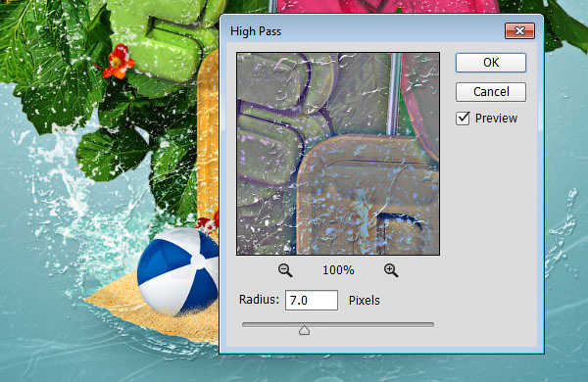The width and height of the screenshot is (588, 382).
Task: Close the High Pass dialog
Action: click(x=519, y=30)
